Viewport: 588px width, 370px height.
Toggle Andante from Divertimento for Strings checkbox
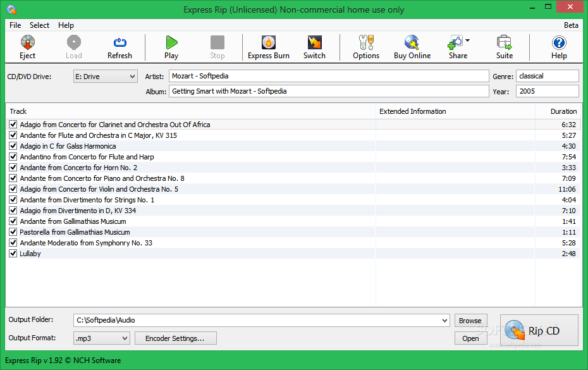(13, 200)
